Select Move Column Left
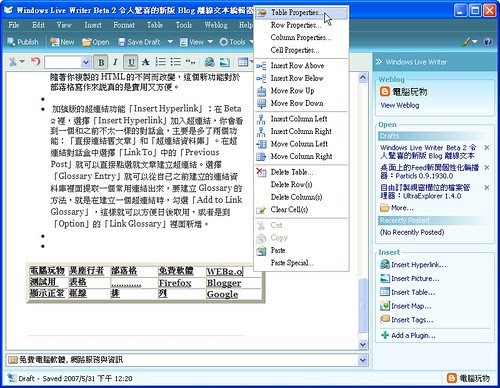 [x=301, y=144]
